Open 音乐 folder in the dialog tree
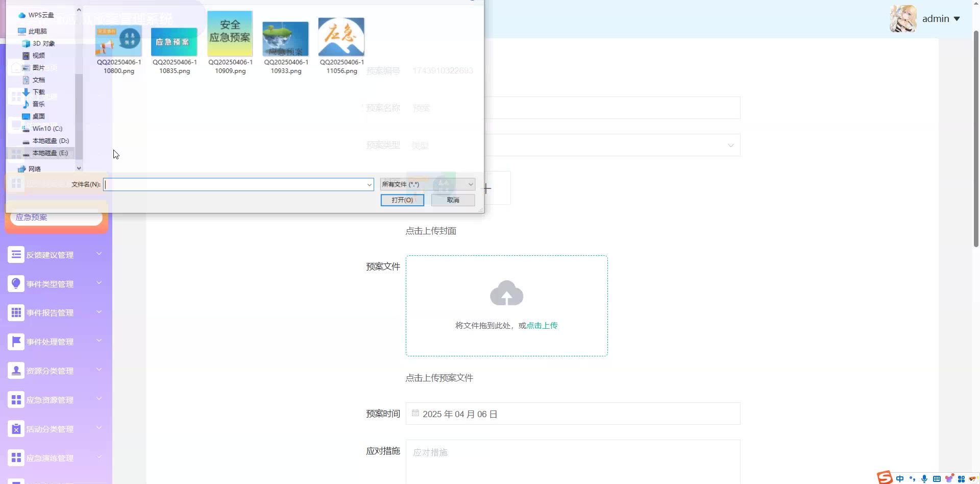 34,104
